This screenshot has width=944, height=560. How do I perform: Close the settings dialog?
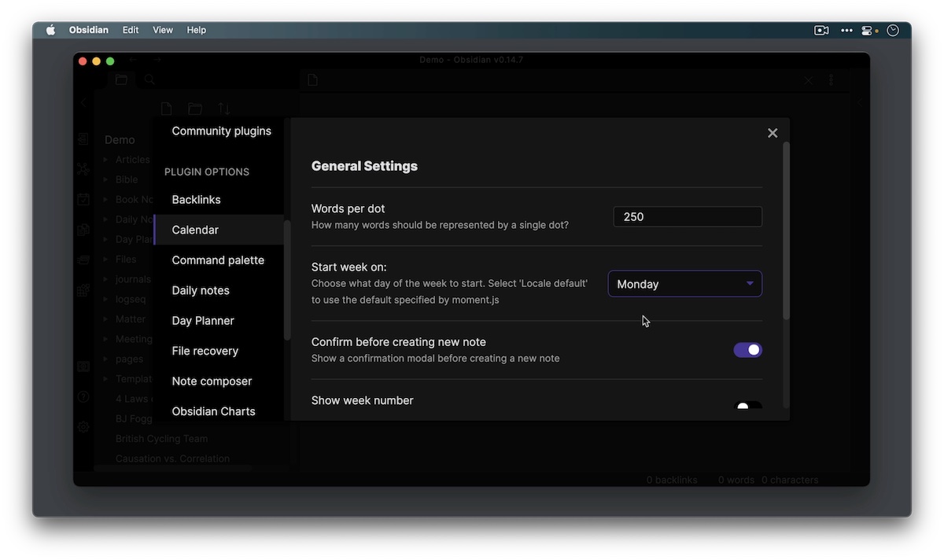coord(773,133)
